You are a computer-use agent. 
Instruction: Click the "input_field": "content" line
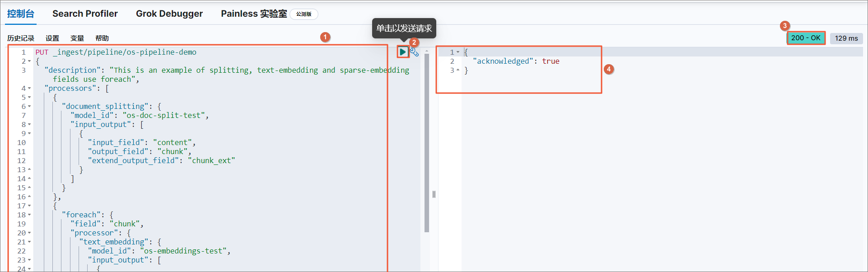pos(142,142)
